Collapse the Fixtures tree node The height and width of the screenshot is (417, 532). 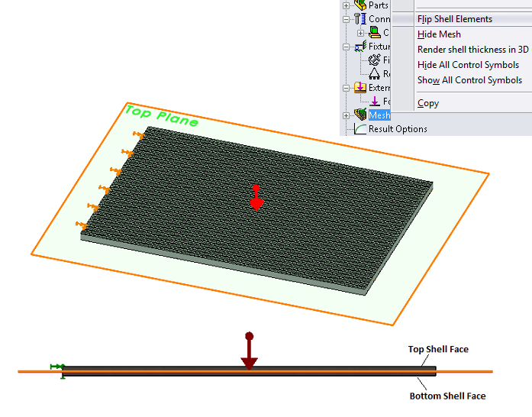346,47
